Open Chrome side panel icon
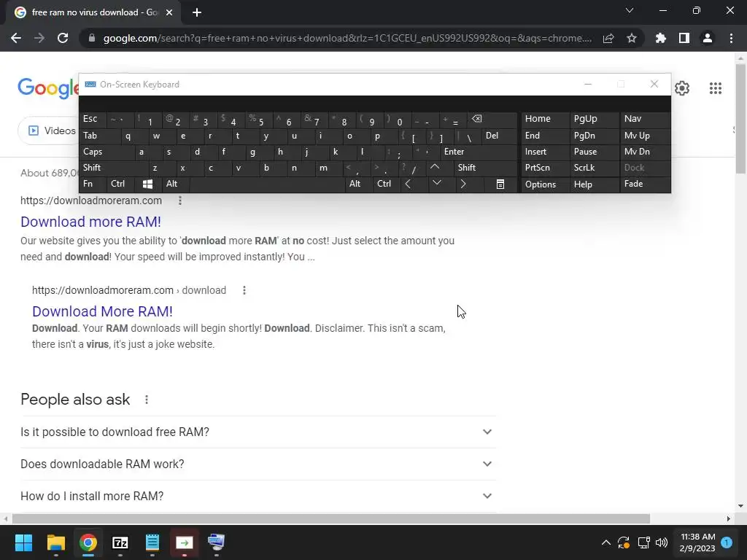Image resolution: width=747 pixels, height=560 pixels. [x=684, y=38]
